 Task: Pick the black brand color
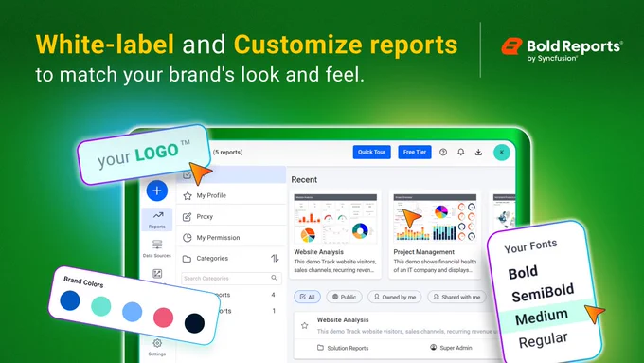(195, 323)
